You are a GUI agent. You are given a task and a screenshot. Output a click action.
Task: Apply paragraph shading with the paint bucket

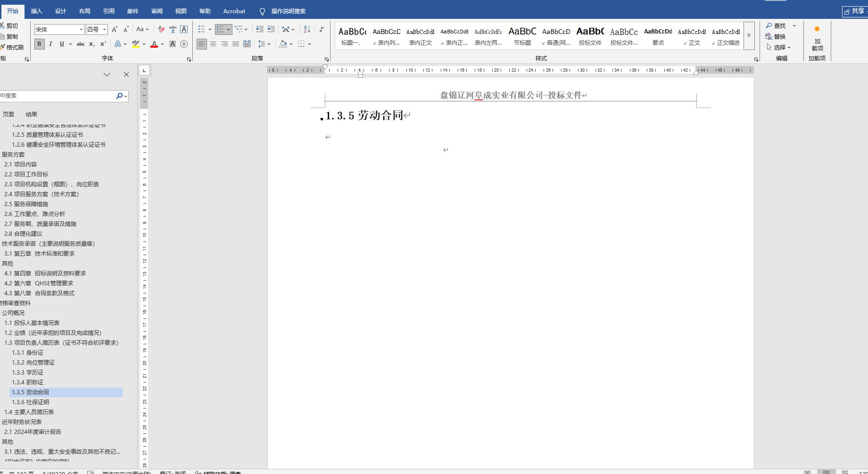coord(283,44)
